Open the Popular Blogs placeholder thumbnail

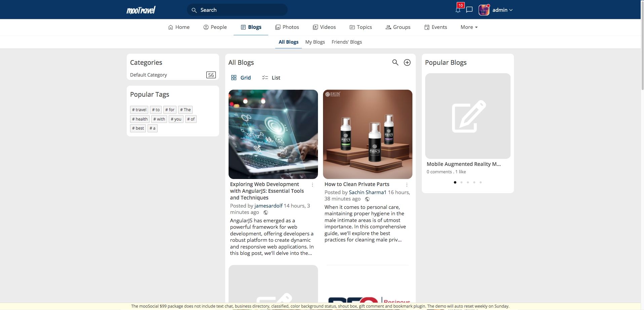pyautogui.click(x=468, y=116)
